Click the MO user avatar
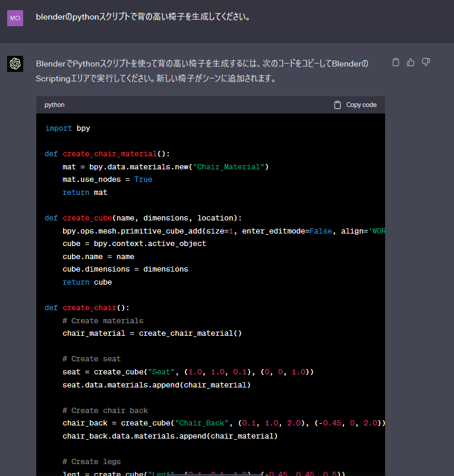 15,18
